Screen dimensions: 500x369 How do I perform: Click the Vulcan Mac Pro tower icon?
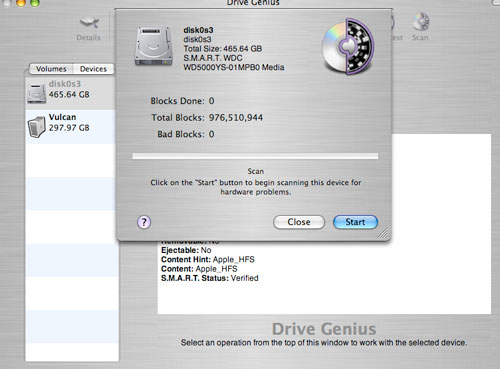37,127
